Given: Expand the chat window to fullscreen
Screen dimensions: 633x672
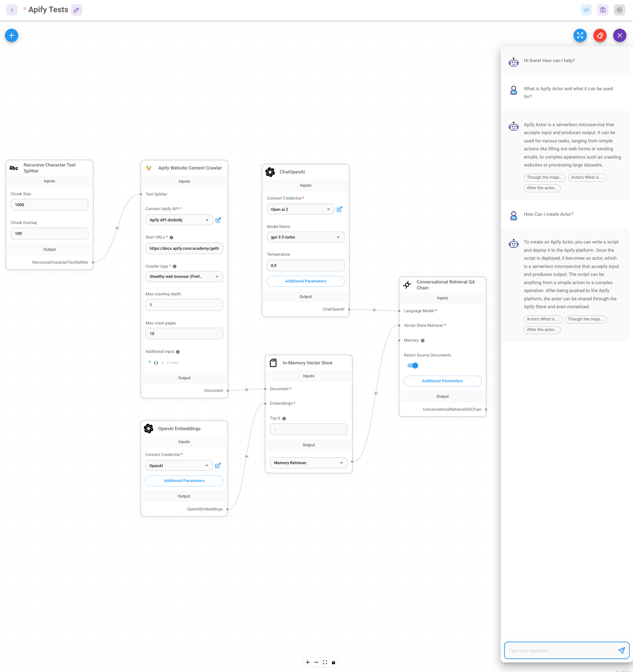Looking at the screenshot, I should pyautogui.click(x=580, y=35).
